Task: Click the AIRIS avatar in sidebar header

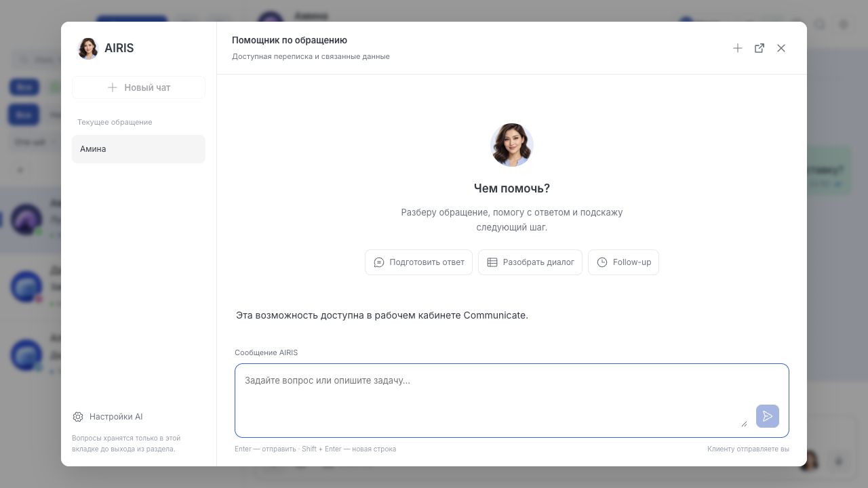Action: 88,48
